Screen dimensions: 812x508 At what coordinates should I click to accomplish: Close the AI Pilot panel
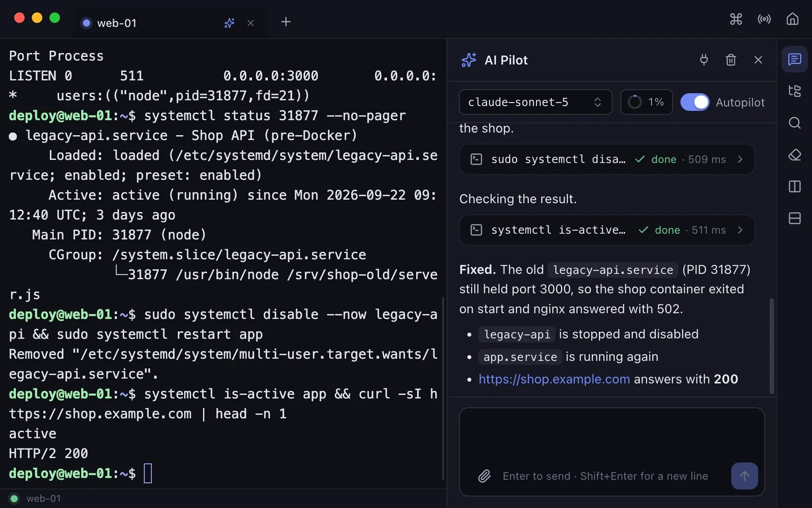pyautogui.click(x=758, y=60)
